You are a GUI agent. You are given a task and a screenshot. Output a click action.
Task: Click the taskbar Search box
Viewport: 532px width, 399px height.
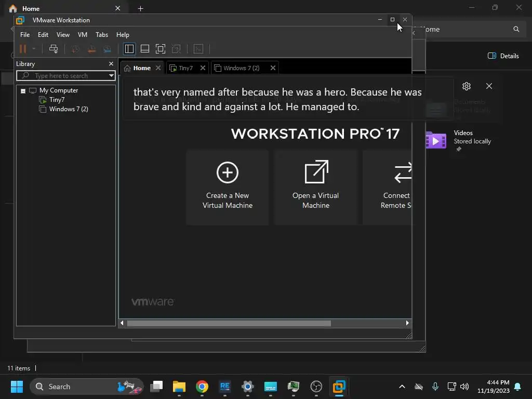click(x=87, y=387)
